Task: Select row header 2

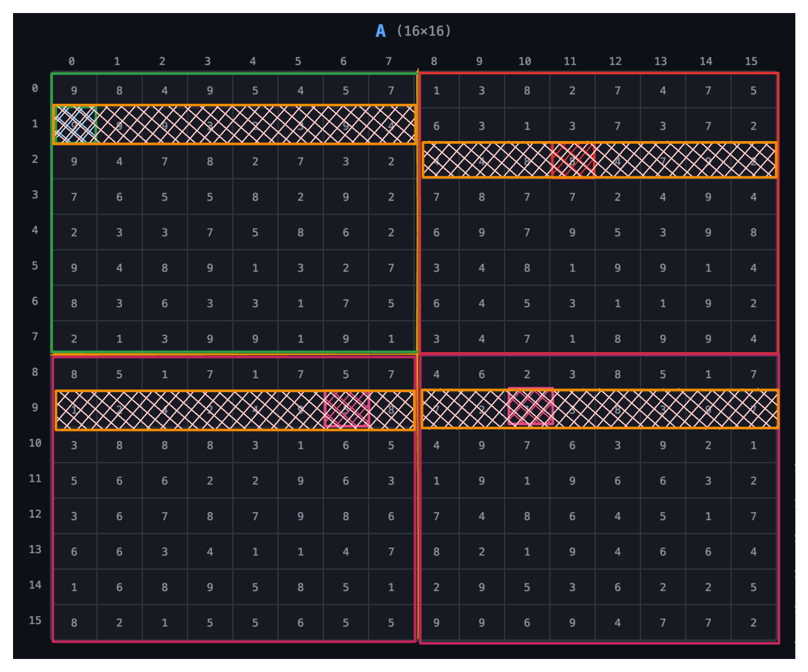Action: click(35, 159)
